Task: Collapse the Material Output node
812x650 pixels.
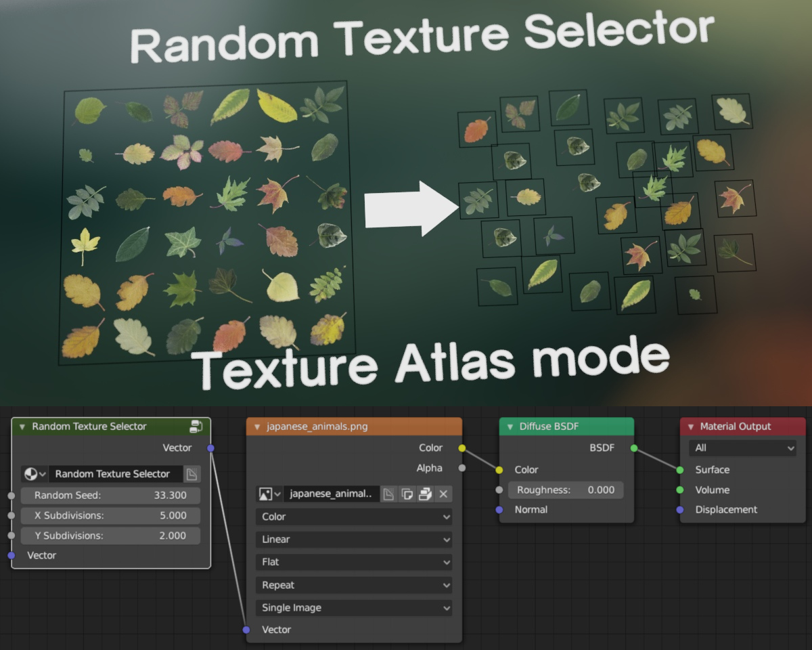Action: point(690,427)
